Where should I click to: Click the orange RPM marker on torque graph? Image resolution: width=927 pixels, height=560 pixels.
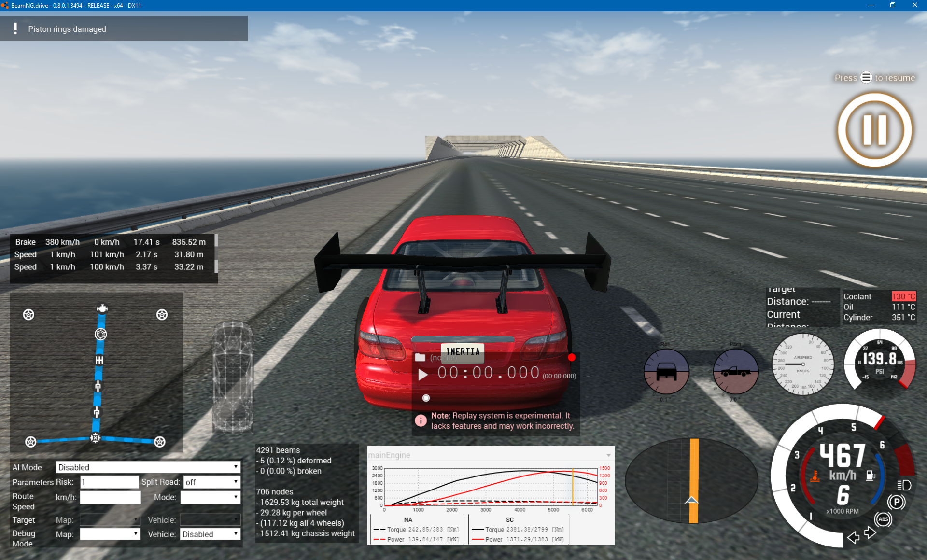(573, 487)
